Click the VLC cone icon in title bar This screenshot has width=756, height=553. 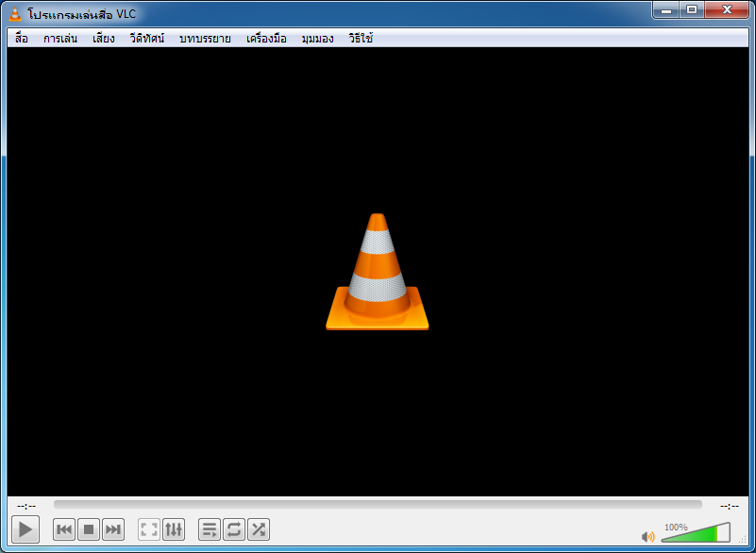15,14
